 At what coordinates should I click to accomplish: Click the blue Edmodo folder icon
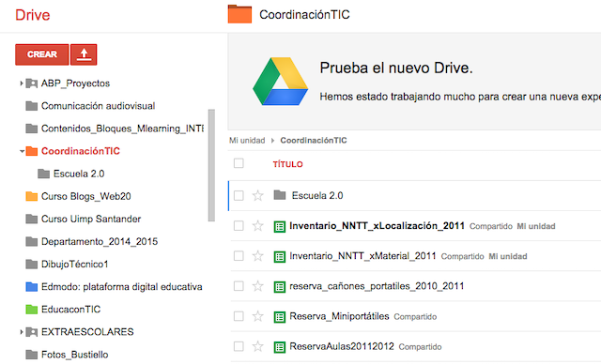[x=31, y=286]
